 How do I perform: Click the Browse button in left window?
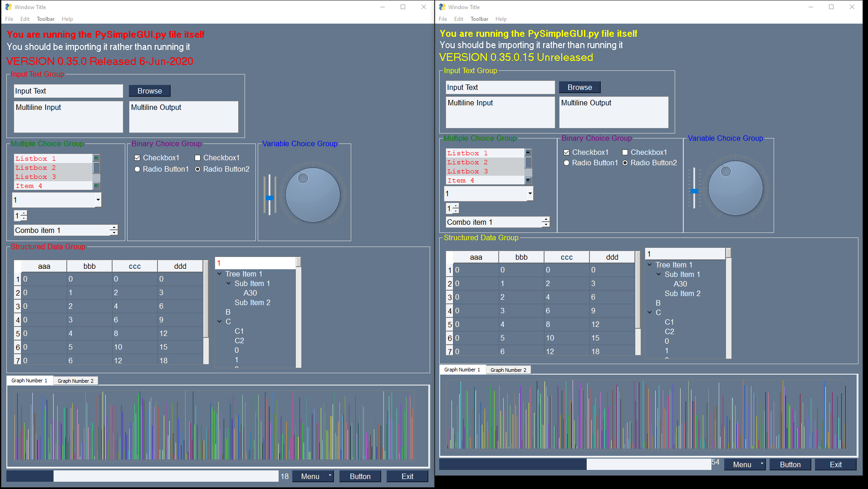(x=150, y=91)
